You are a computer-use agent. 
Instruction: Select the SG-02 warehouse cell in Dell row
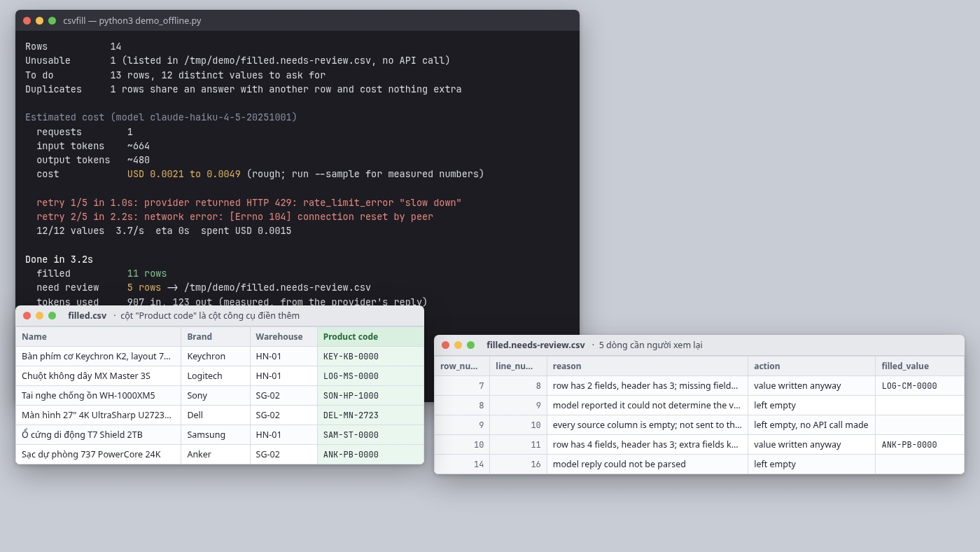tap(283, 415)
